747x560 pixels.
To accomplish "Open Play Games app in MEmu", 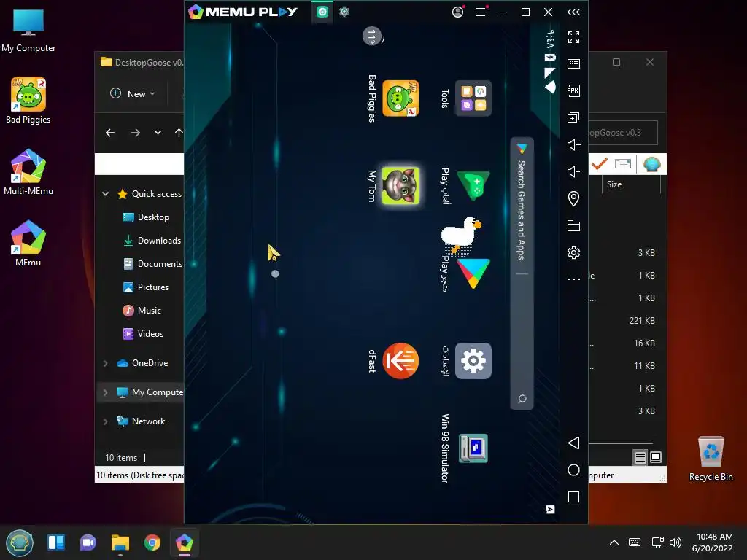I will click(x=473, y=186).
